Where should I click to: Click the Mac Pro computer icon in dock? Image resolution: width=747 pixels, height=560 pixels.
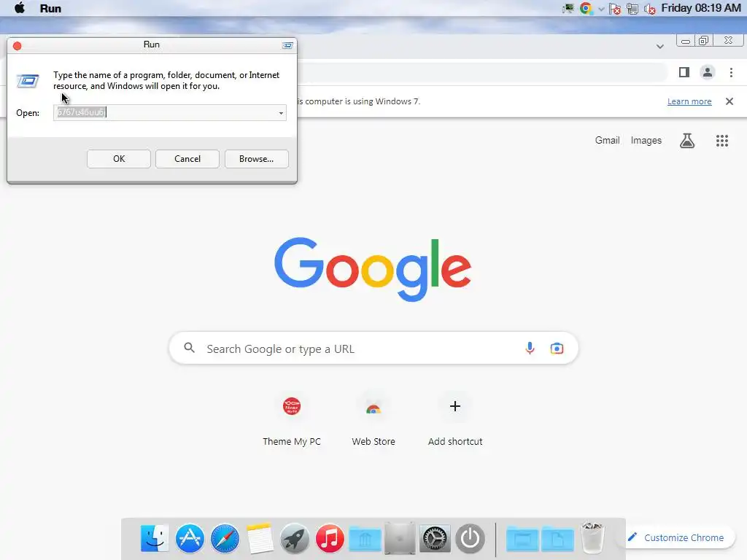400,539
